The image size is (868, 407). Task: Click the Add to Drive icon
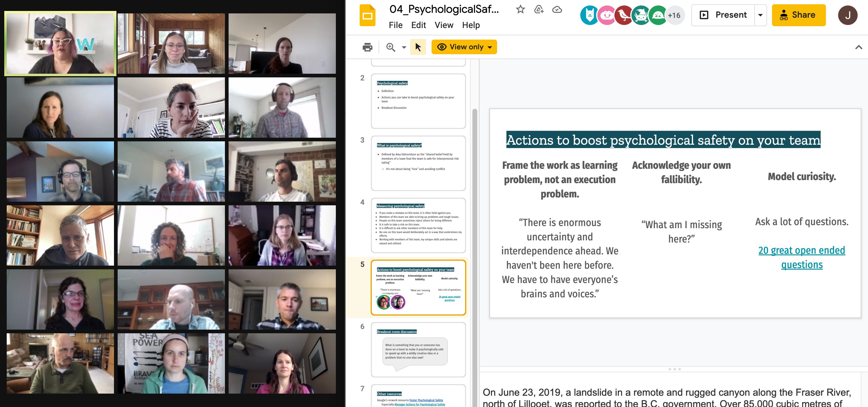click(x=539, y=9)
